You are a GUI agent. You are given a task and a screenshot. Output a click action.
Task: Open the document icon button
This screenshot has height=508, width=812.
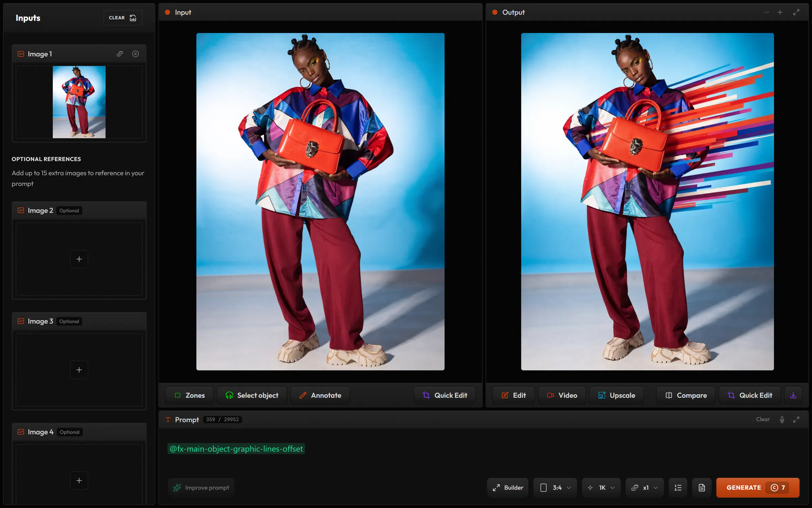pos(702,488)
